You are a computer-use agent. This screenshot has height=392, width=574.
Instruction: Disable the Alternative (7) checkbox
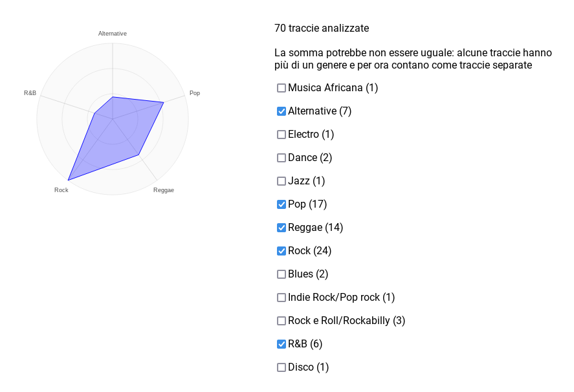281,111
